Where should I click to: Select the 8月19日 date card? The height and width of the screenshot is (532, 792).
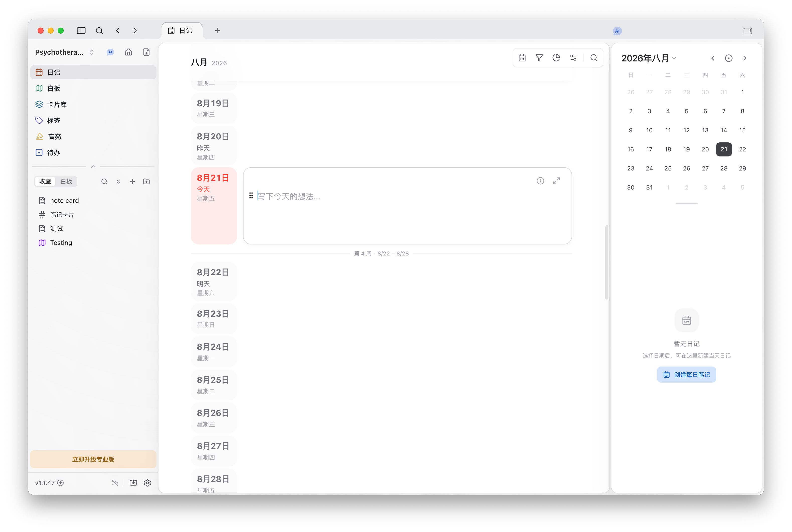coord(214,108)
